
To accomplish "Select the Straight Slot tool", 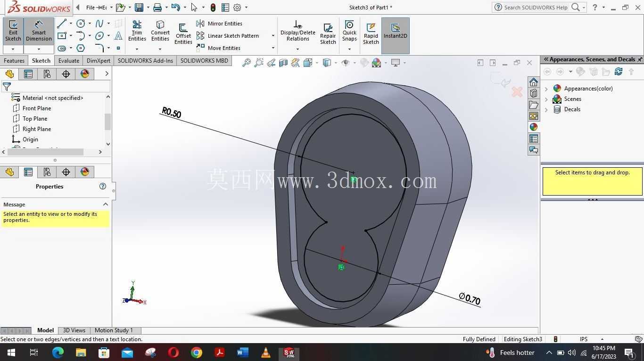I will tap(62, 48).
